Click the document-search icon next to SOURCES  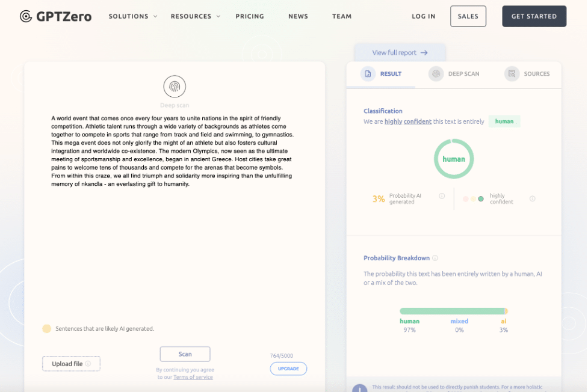(x=511, y=73)
